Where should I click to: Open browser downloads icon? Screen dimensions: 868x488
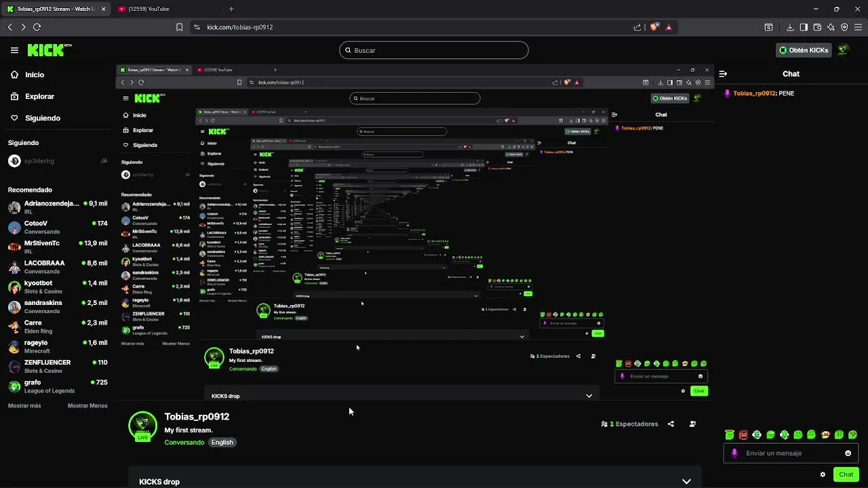pos(790,27)
